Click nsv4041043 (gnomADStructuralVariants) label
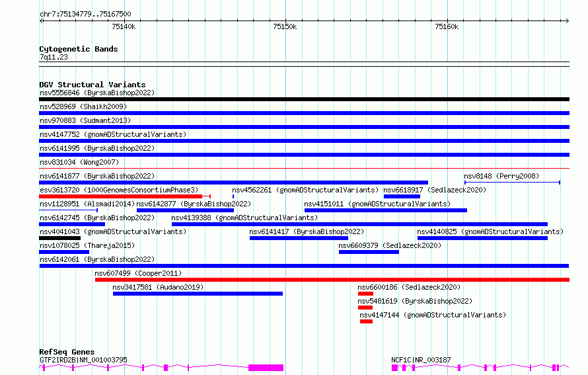 [113, 231]
